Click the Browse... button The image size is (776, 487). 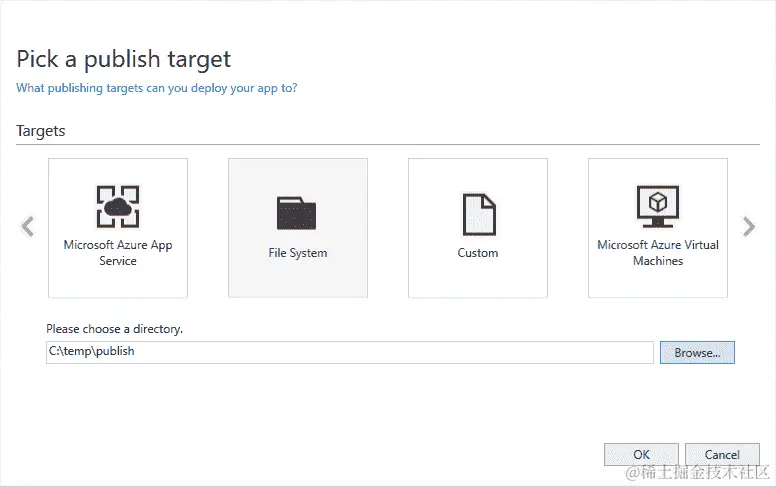click(697, 352)
